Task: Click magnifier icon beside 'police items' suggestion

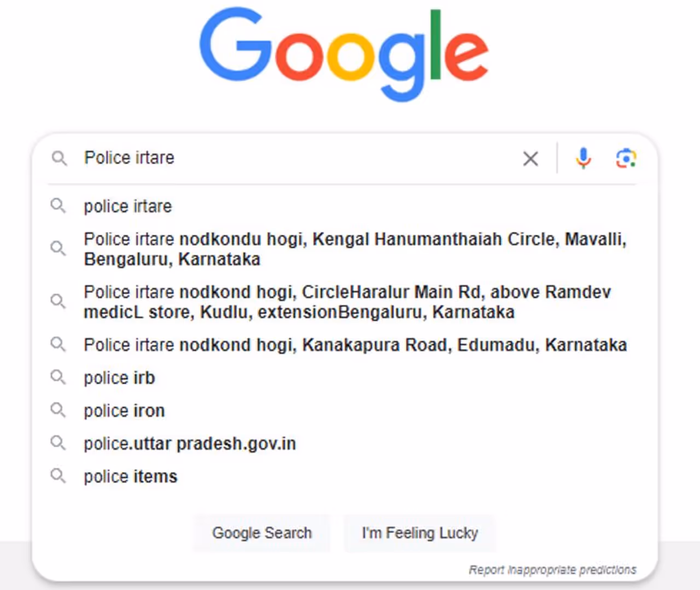Action: click(58, 476)
